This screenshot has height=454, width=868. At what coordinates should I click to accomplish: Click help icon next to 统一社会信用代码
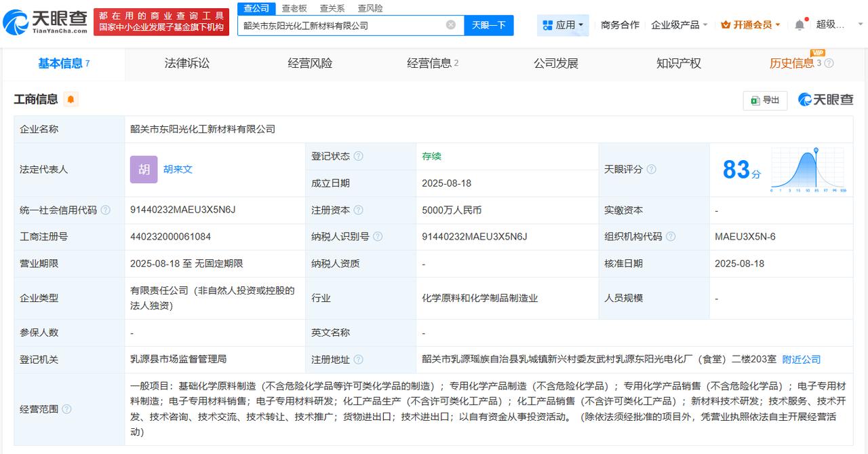[105, 210]
